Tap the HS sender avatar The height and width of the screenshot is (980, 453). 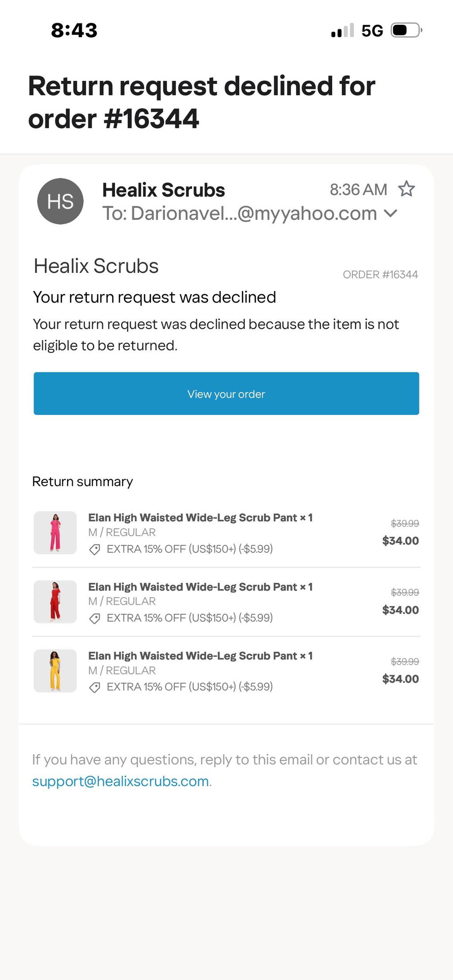[60, 201]
